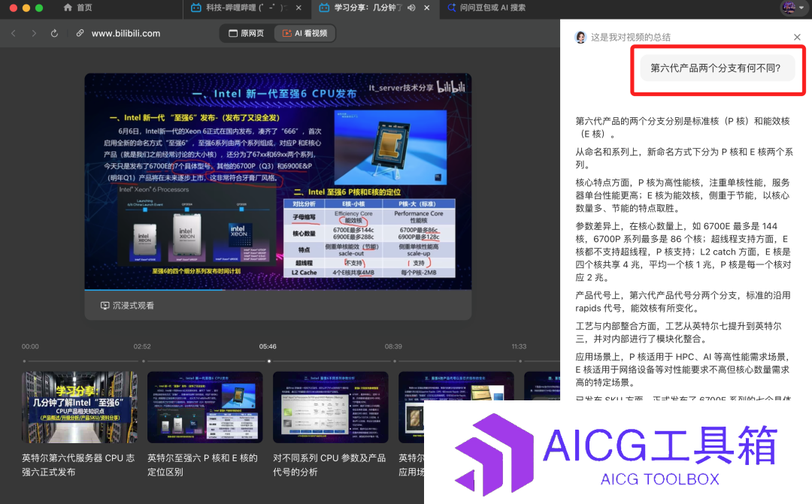The width and height of the screenshot is (812, 504).
Task: Open the chapter thumbnail below 05:46
Action: click(330, 406)
